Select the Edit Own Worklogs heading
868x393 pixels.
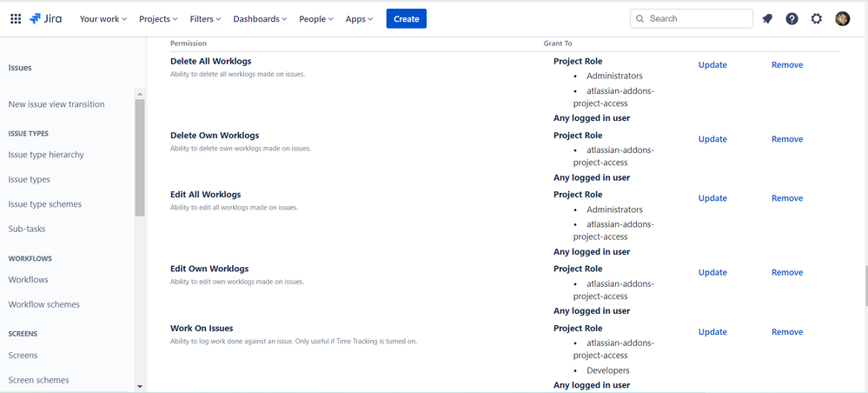click(x=209, y=269)
